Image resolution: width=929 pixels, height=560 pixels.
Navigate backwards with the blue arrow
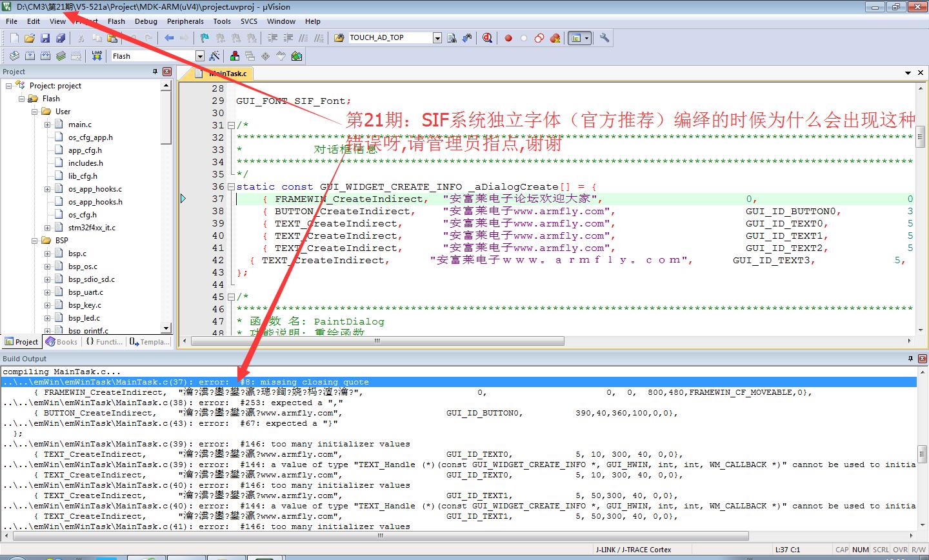[x=169, y=38]
